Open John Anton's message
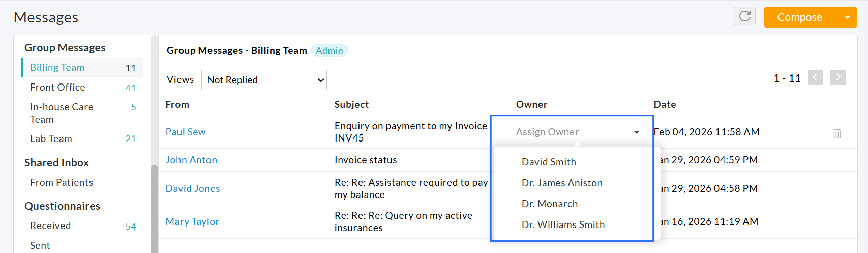This screenshot has height=253, width=868. point(191,160)
